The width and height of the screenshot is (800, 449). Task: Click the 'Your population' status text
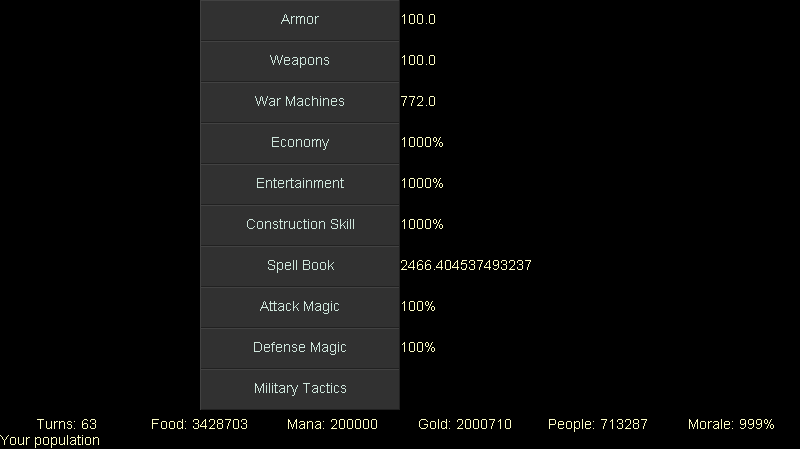(50, 440)
